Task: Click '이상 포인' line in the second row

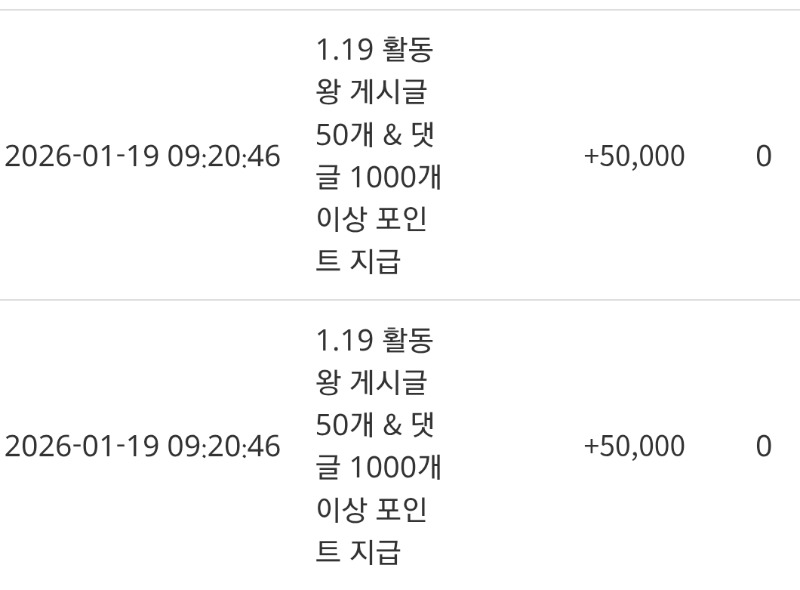Action: pos(371,509)
